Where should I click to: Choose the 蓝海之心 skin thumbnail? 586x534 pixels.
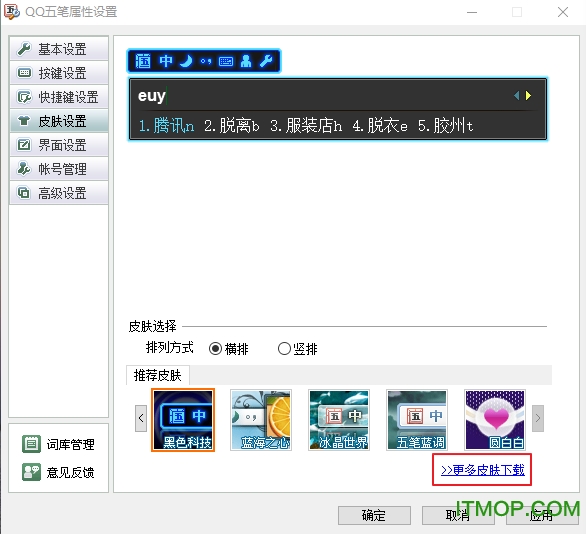(261, 420)
